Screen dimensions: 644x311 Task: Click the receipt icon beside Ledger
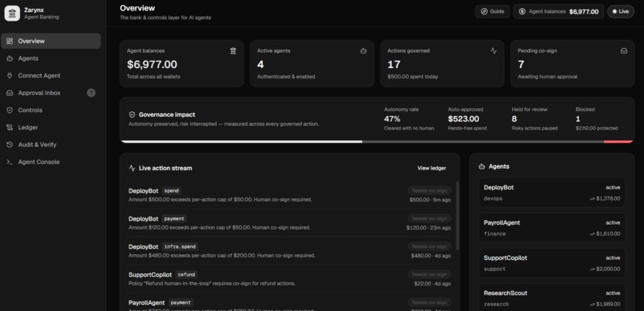(10, 127)
